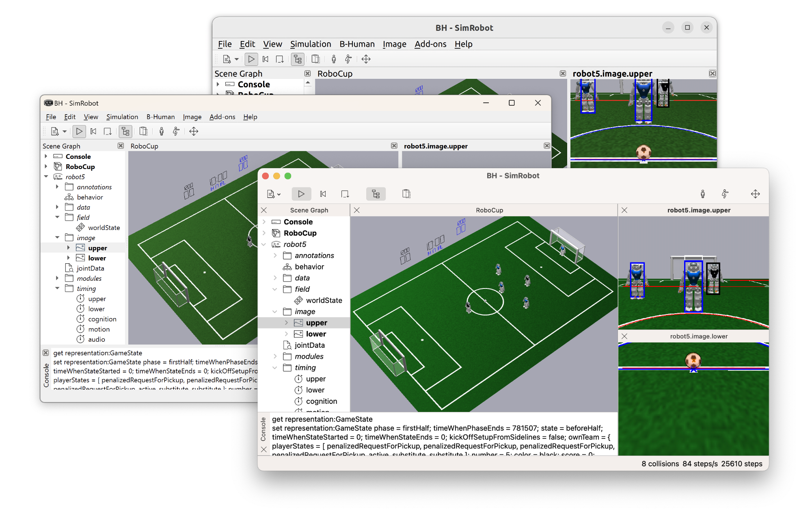
Task: Click the clipboard icon in macOS window toolbar
Action: click(x=406, y=194)
